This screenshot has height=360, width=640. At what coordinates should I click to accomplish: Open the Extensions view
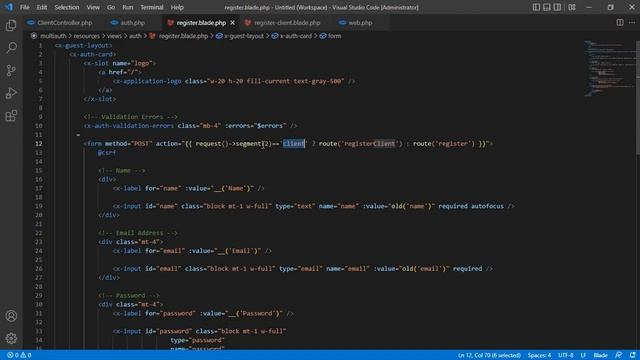tap(11, 116)
